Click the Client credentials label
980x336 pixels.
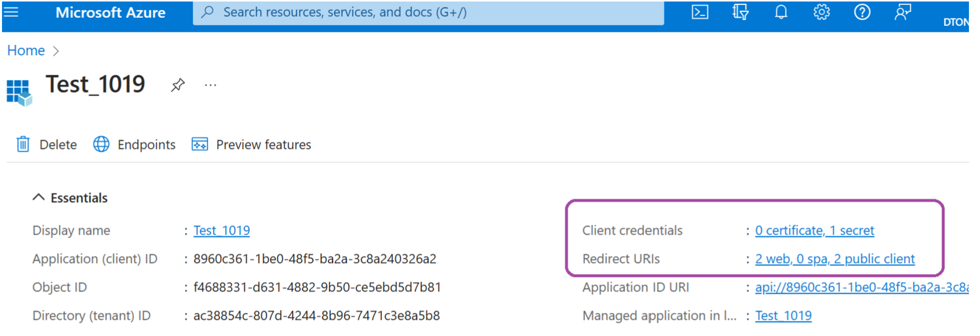[x=632, y=231]
